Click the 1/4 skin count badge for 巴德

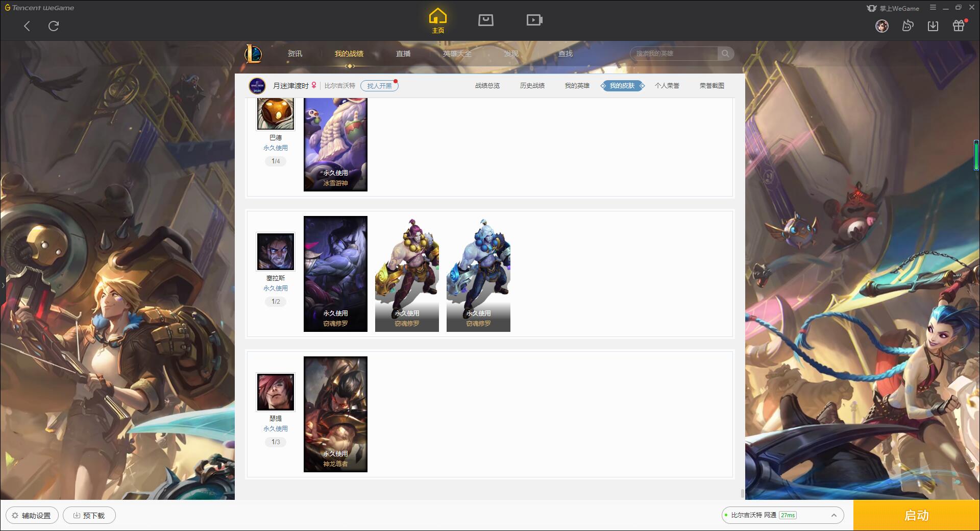276,161
